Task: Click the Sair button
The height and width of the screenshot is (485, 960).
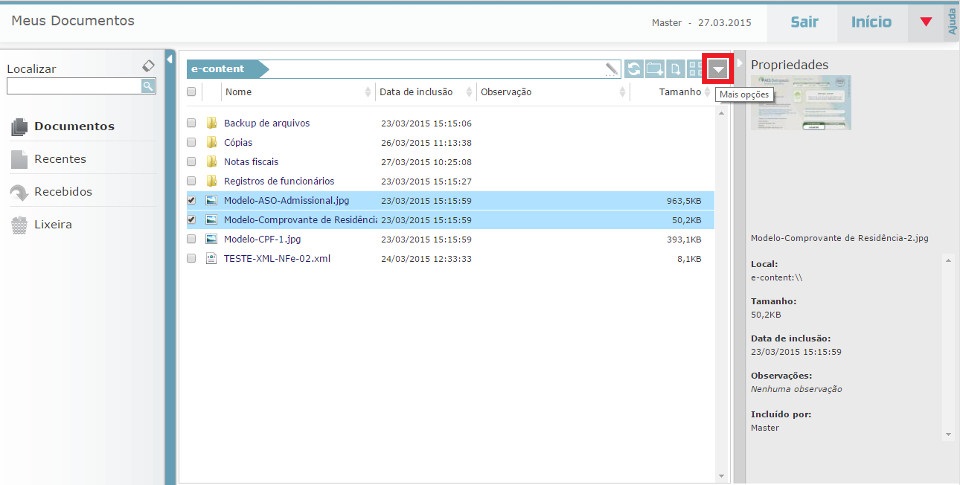Action: (x=804, y=22)
